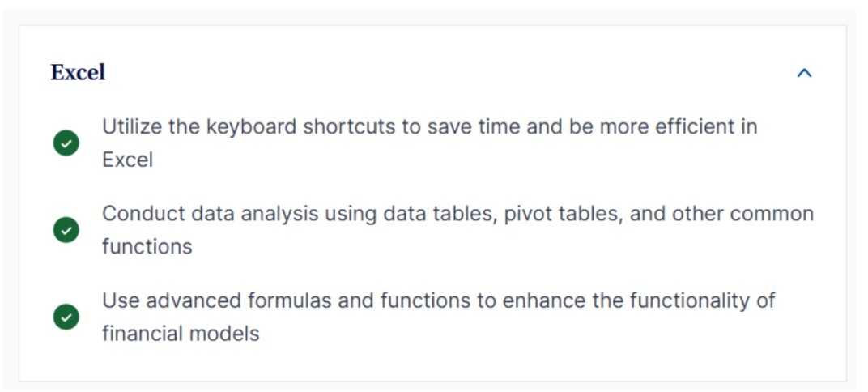
Task: Select the 'Use advanced formulas' line
Action: coord(438,300)
